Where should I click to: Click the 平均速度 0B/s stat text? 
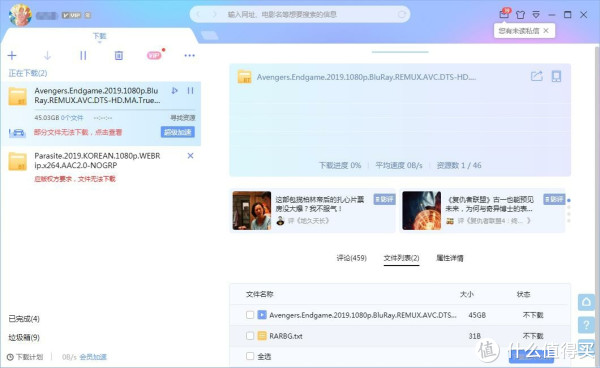pyautogui.click(x=399, y=165)
